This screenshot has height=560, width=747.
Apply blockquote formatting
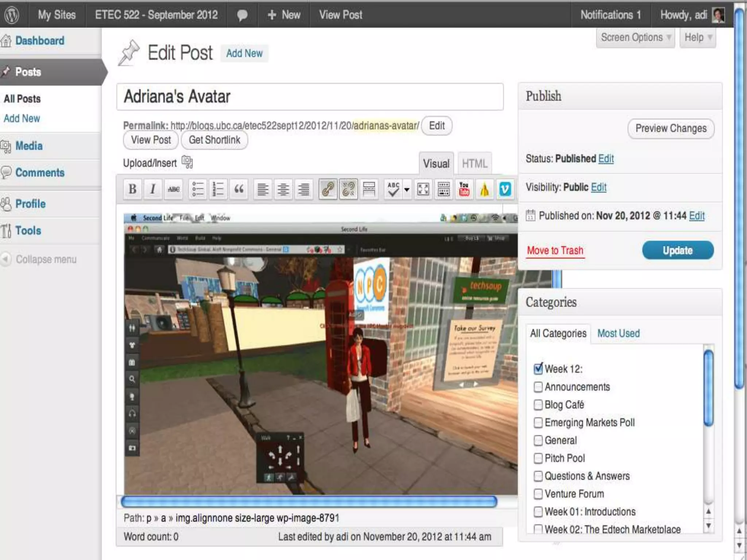(x=239, y=189)
